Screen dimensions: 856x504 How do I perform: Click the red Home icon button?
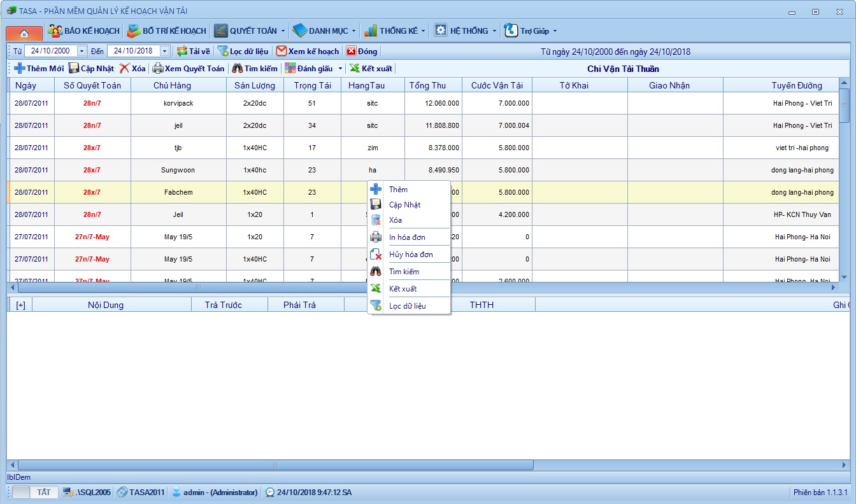24,33
